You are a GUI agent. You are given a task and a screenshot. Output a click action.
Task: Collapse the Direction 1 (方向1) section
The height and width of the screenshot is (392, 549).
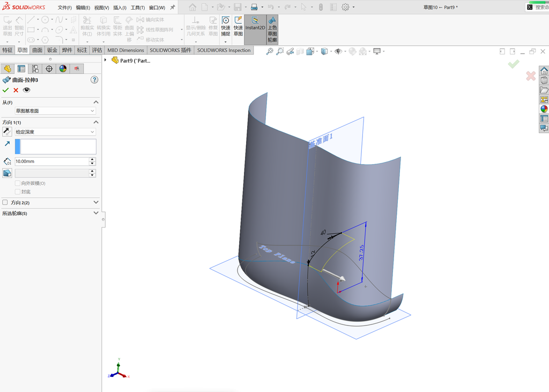pos(96,122)
